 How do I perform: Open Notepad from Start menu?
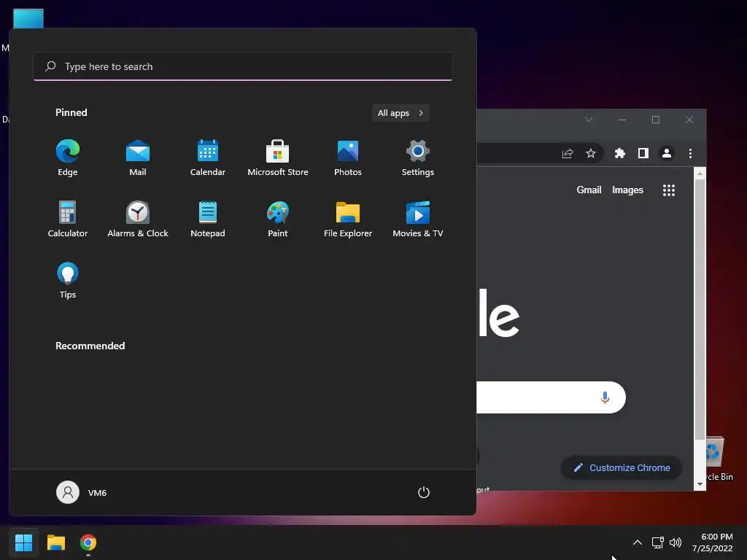click(208, 219)
